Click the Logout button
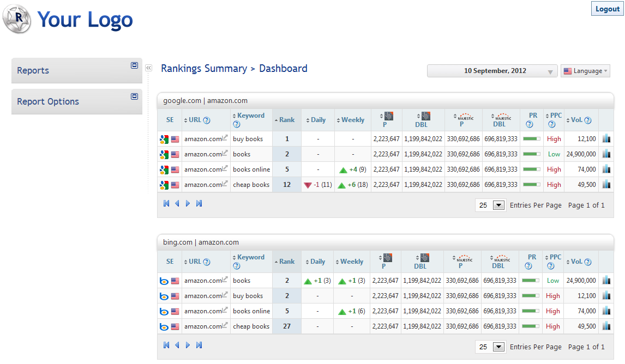 607,9
